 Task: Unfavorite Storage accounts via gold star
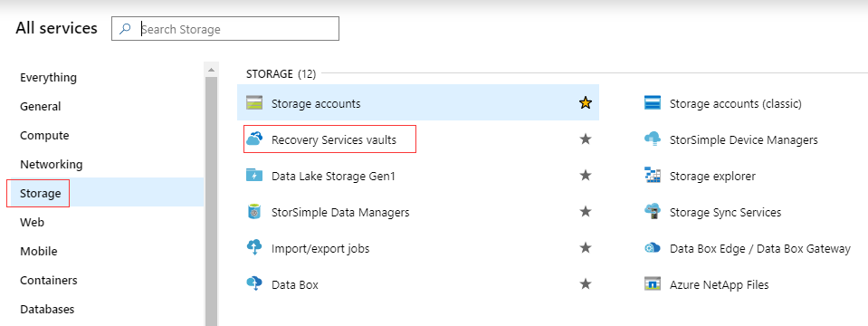click(x=585, y=102)
